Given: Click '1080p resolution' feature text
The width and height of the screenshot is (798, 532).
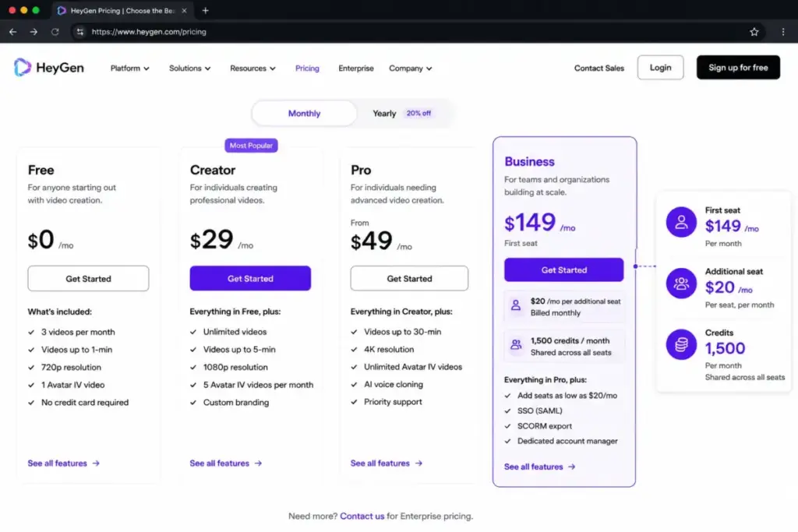Looking at the screenshot, I should point(235,367).
